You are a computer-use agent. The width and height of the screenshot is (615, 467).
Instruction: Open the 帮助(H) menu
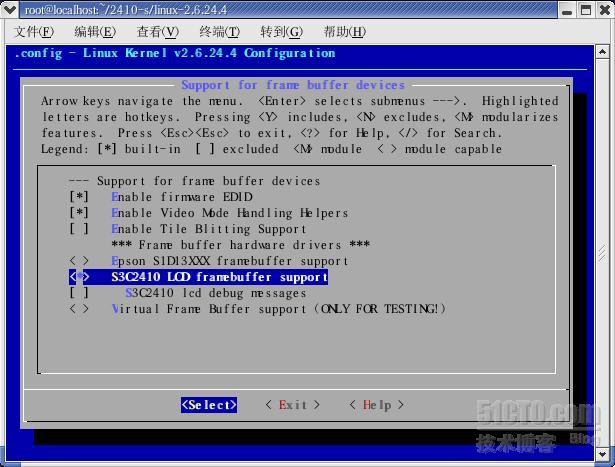[344, 32]
